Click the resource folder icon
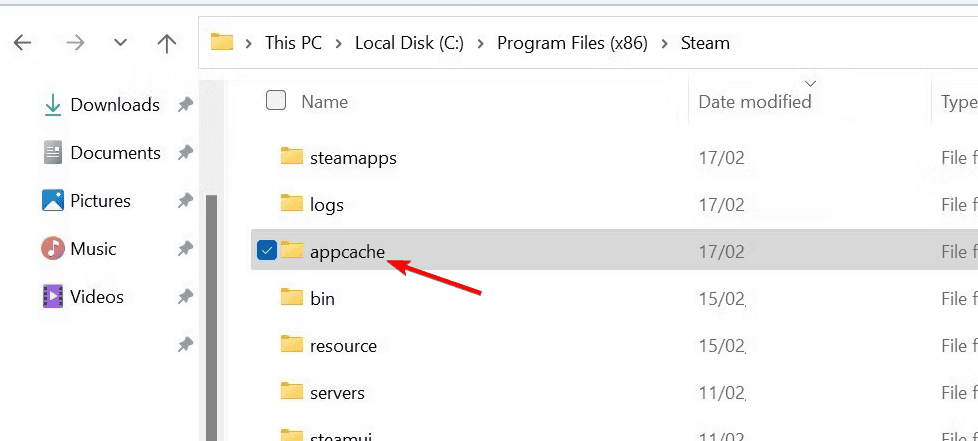The height and width of the screenshot is (441, 978). (x=291, y=344)
